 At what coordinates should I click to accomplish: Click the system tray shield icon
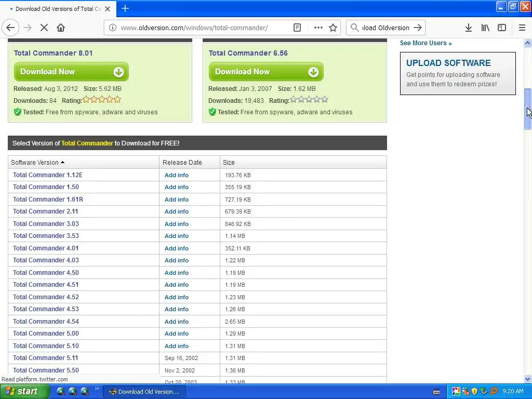tap(475, 392)
